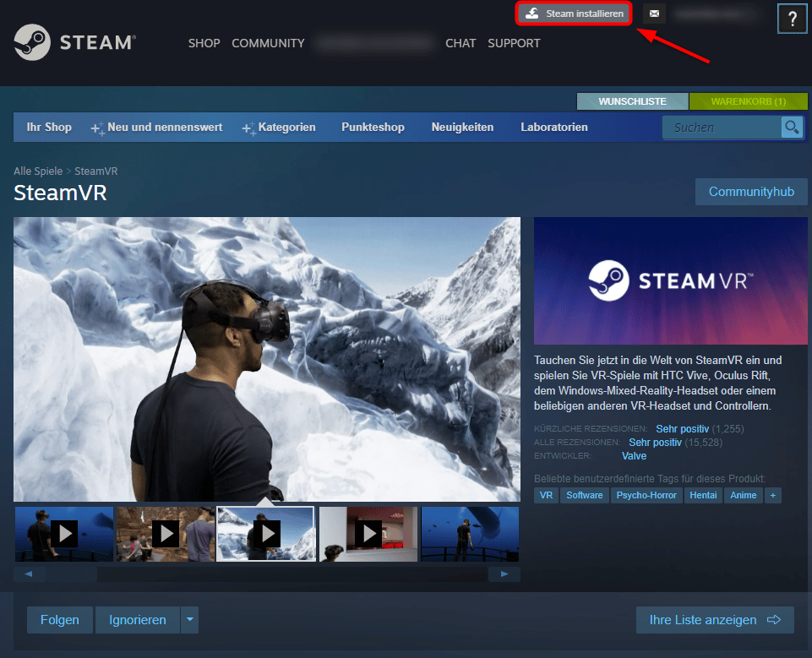Viewport: 812px width, 658px height.
Task: Open notifications via the envelope icon
Action: pyautogui.click(x=654, y=14)
